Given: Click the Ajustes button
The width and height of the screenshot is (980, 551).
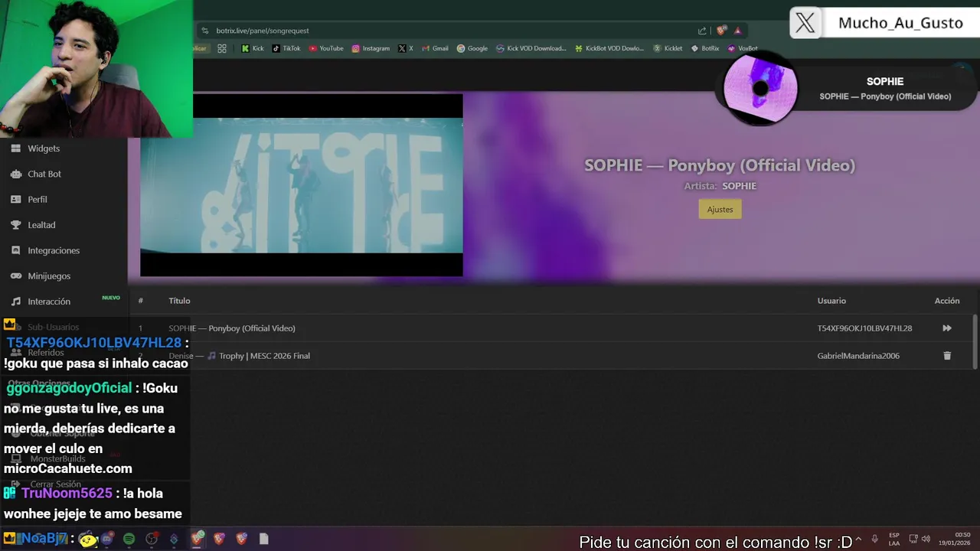Looking at the screenshot, I should click(x=720, y=209).
